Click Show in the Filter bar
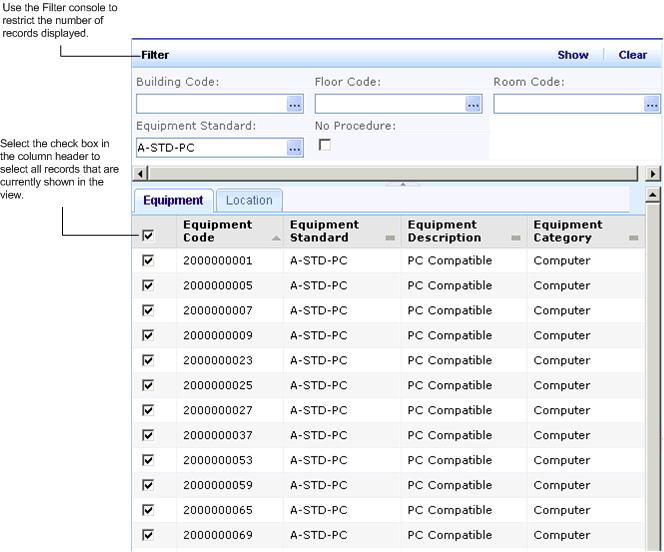Image resolution: width=664 pixels, height=552 pixels. pyautogui.click(x=573, y=55)
